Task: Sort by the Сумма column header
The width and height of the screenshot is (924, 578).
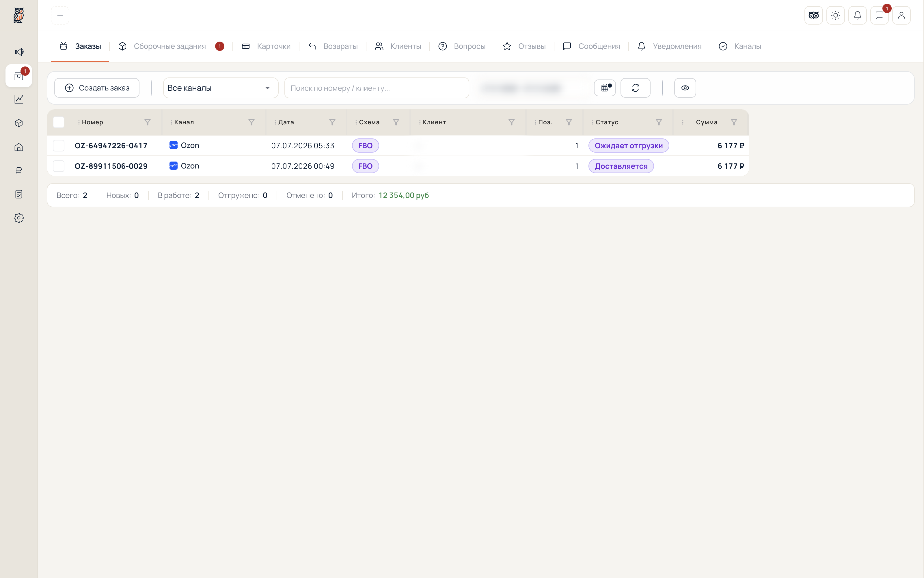Action: 706,122
